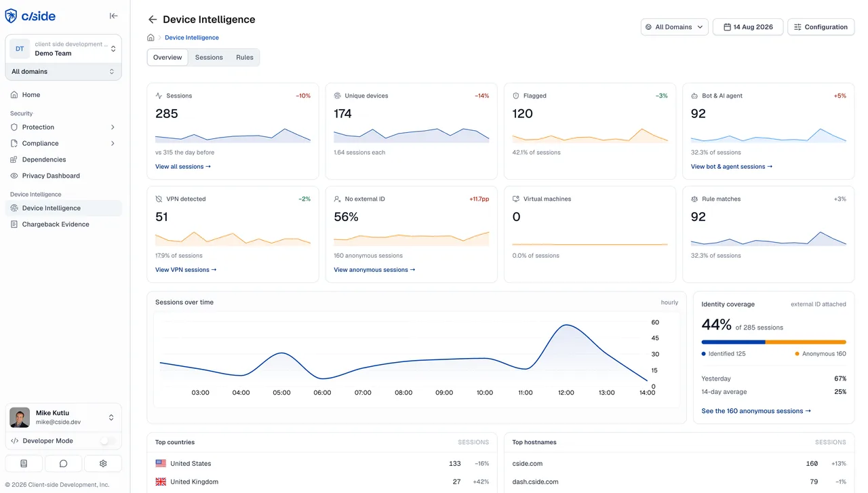
Task: Switch to the Rules tab
Action: point(245,58)
